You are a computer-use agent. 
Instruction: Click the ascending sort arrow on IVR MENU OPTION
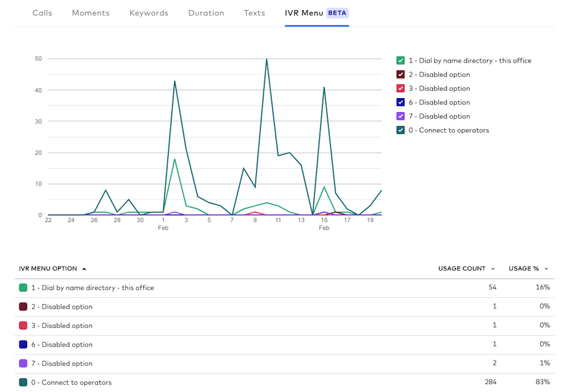pyautogui.click(x=85, y=268)
